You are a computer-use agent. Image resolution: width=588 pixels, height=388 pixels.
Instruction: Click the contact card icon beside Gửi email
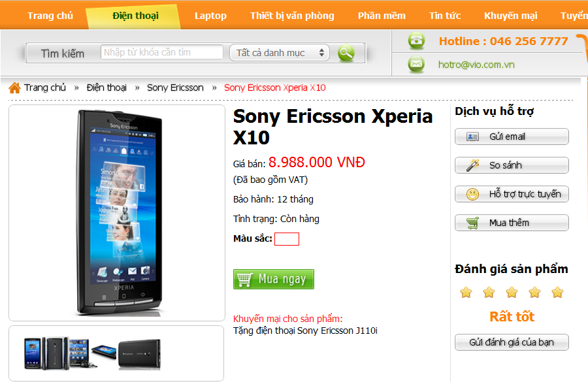[472, 137]
